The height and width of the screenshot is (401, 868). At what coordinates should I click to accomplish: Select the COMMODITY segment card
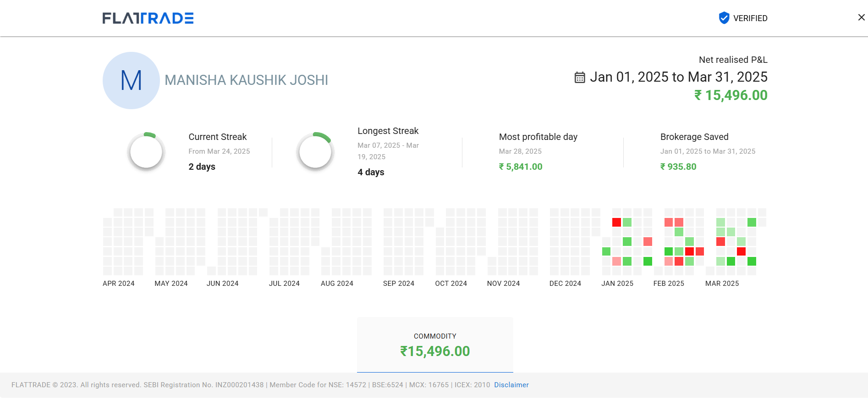(x=435, y=345)
